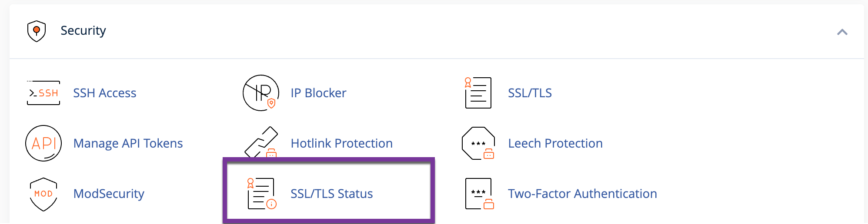This screenshot has height=224, width=868.
Task: Click the Security section shield icon
Action: coord(37,31)
